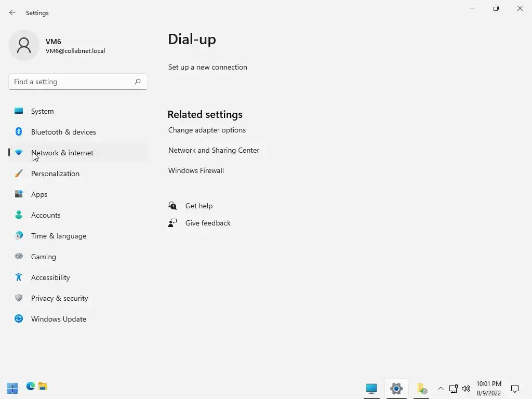Click the Network wifi icon

click(x=19, y=153)
